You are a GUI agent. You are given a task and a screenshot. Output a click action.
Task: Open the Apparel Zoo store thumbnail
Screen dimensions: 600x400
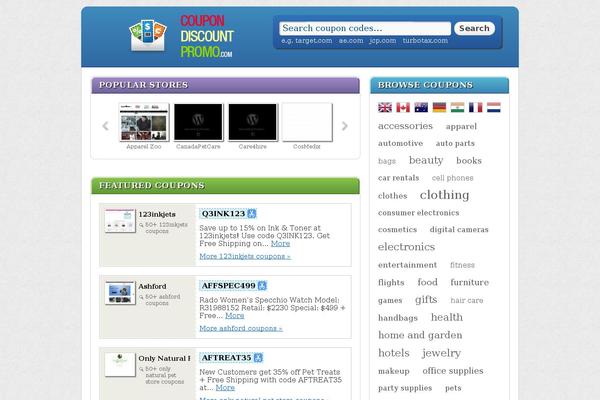click(x=144, y=122)
